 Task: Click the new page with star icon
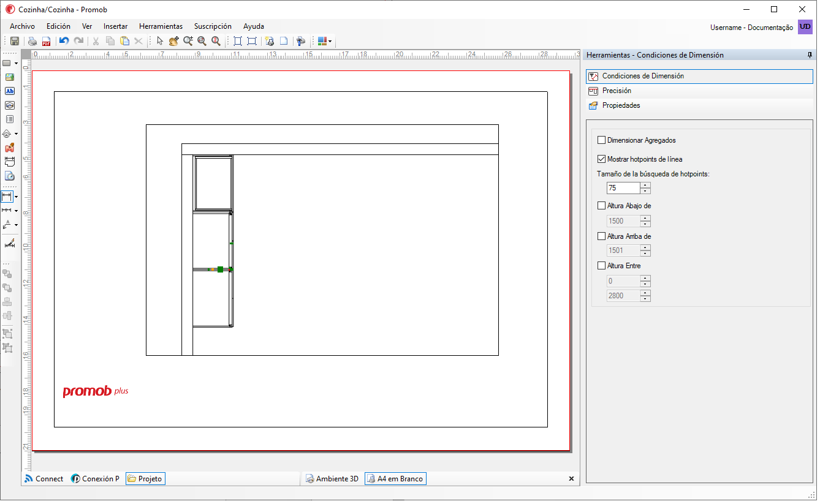pyautogui.click(x=269, y=41)
